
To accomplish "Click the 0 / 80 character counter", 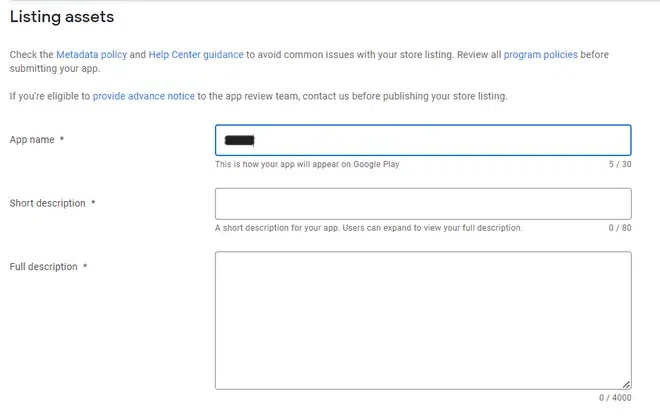I will (620, 228).
